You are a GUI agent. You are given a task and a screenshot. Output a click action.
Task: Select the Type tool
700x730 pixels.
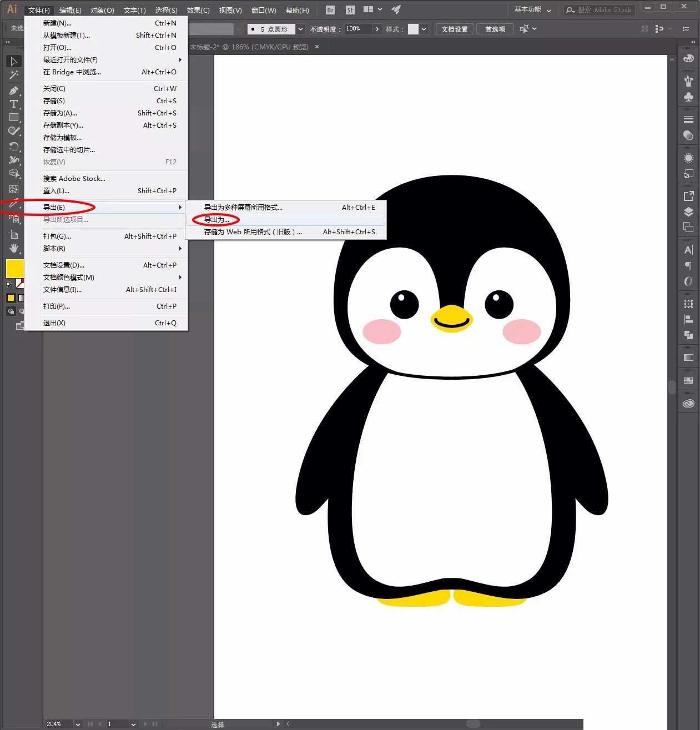[x=14, y=104]
